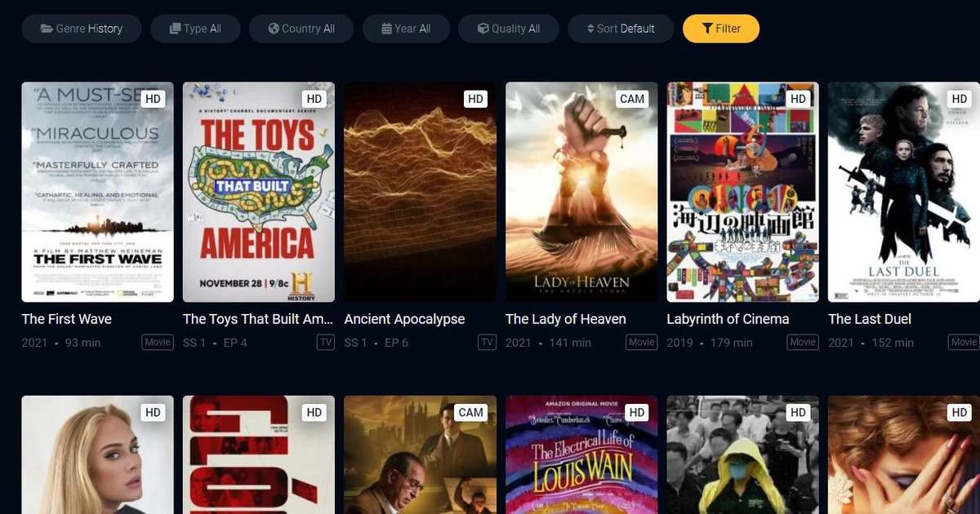Open the second-row poster with CAM badge

pos(420,454)
